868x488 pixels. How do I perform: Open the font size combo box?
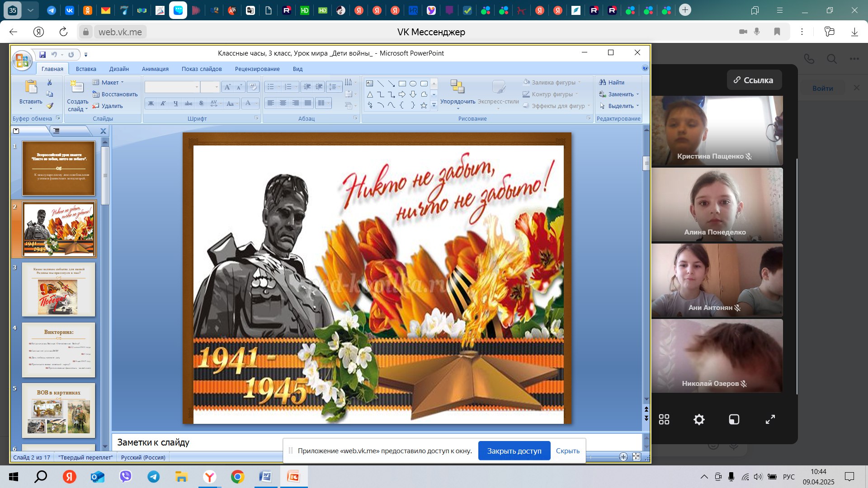210,87
